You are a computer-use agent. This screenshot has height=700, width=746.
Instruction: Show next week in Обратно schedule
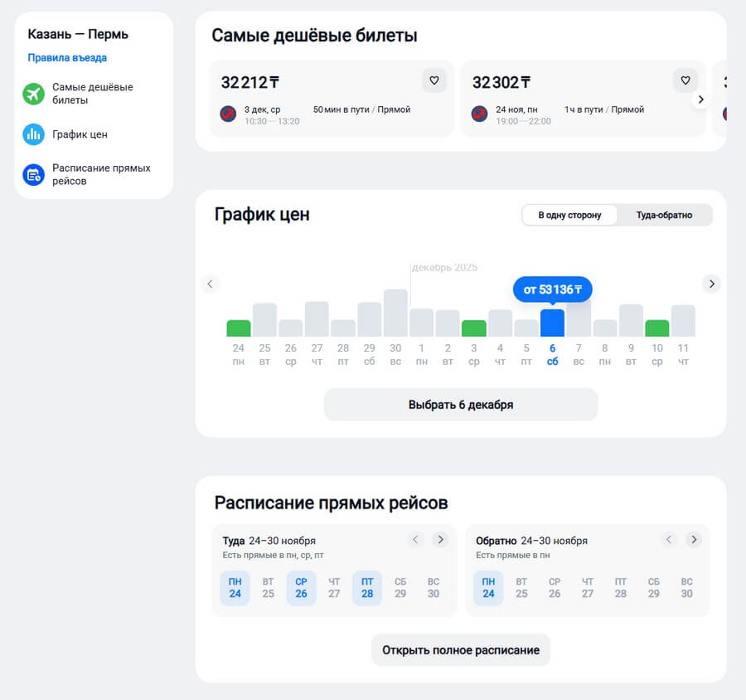[x=694, y=540]
